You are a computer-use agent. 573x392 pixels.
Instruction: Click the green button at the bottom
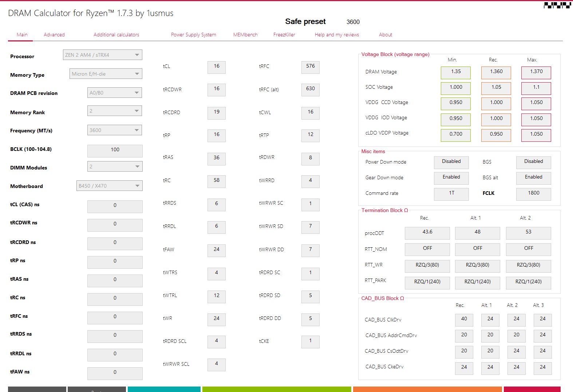click(x=276, y=389)
